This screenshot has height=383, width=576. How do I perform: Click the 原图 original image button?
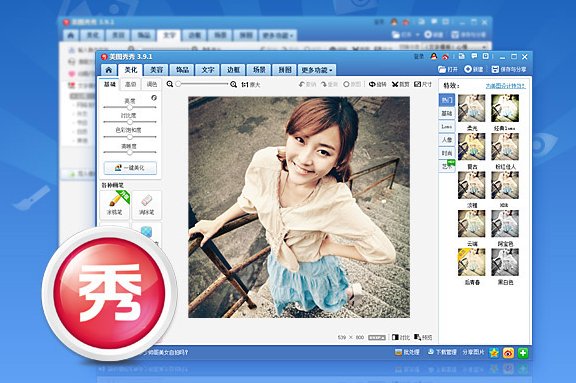point(352,84)
